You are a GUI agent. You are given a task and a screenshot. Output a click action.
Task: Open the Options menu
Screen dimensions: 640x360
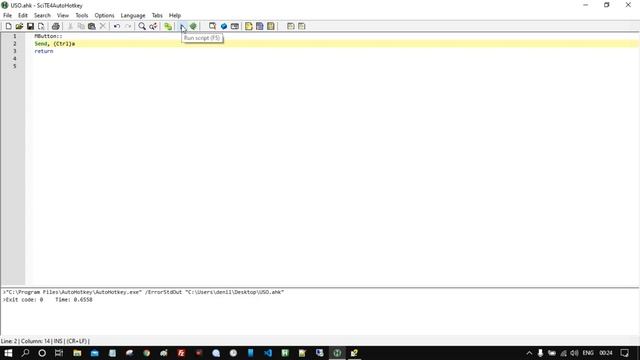tap(104, 16)
